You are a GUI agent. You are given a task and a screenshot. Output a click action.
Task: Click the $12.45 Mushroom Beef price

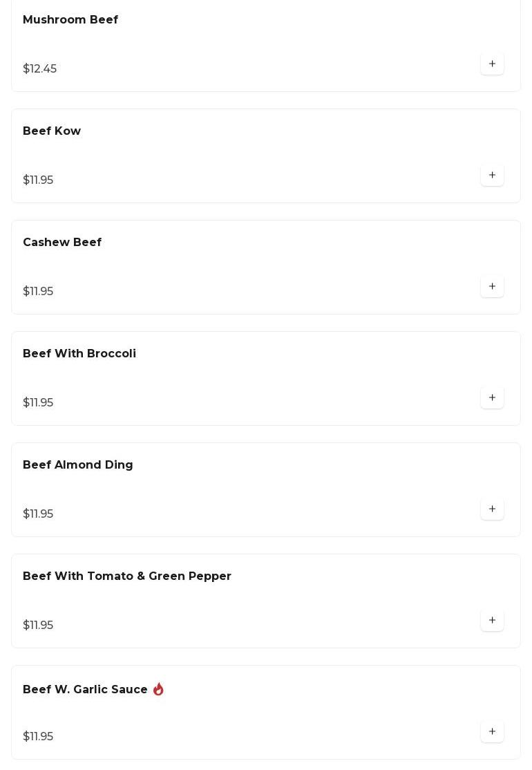coord(40,69)
